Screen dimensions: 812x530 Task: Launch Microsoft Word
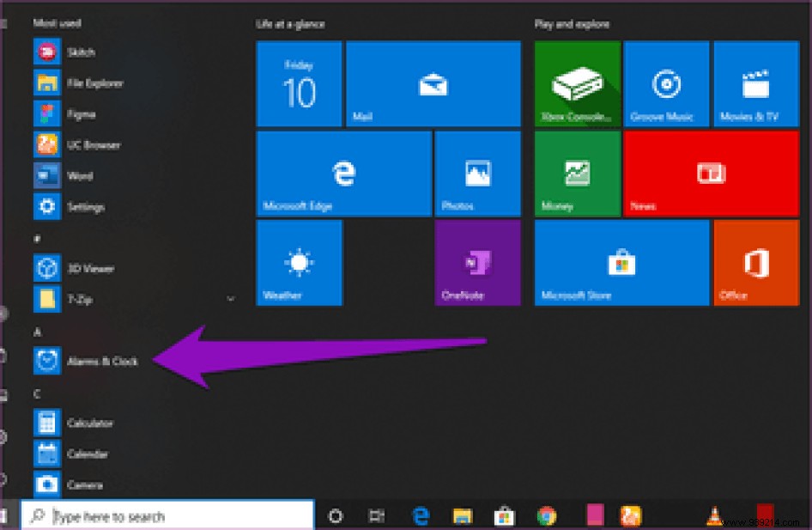80,175
